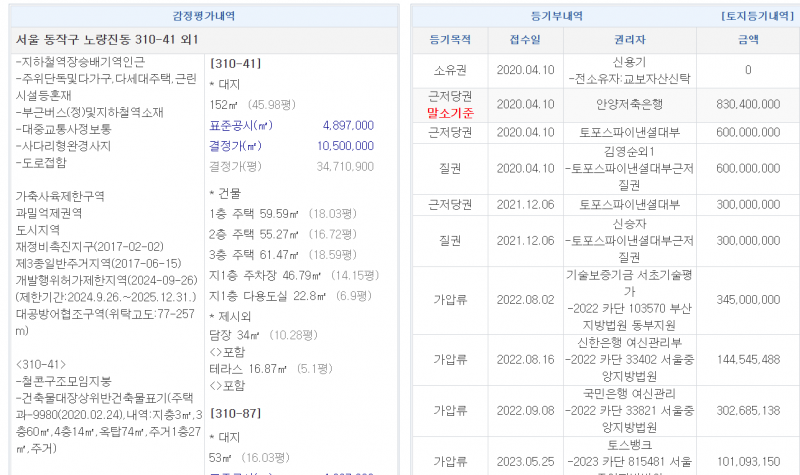Click the 소유권 registration purpose cell
The height and width of the screenshot is (475, 800).
coord(449,70)
